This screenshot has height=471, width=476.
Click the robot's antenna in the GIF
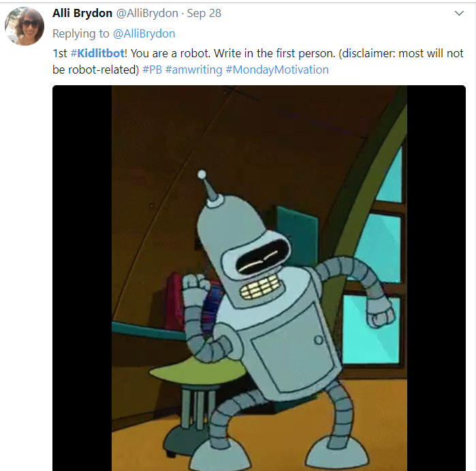pos(207,186)
